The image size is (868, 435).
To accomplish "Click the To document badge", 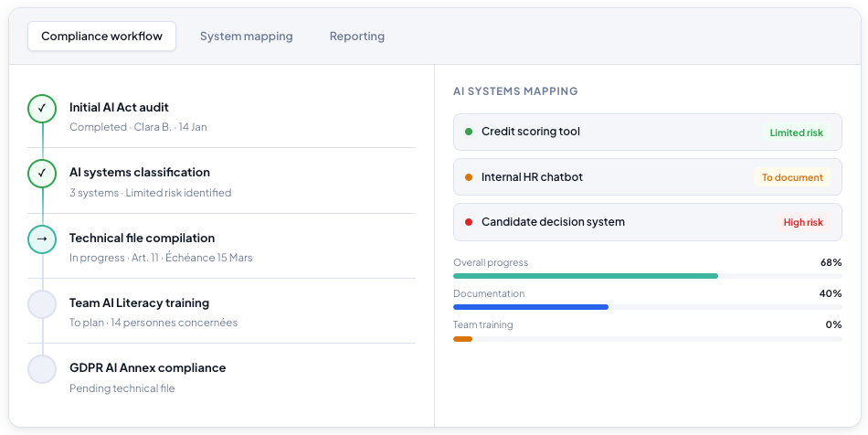I will point(792,177).
